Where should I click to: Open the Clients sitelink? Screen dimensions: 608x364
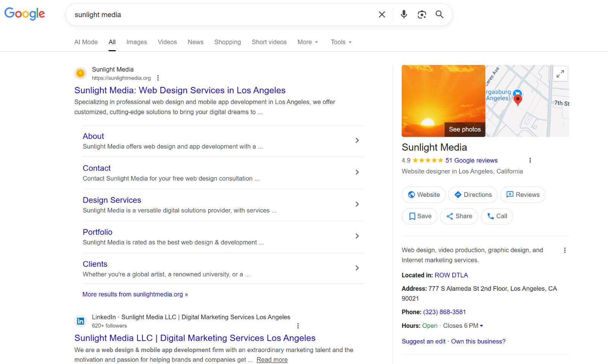point(95,264)
